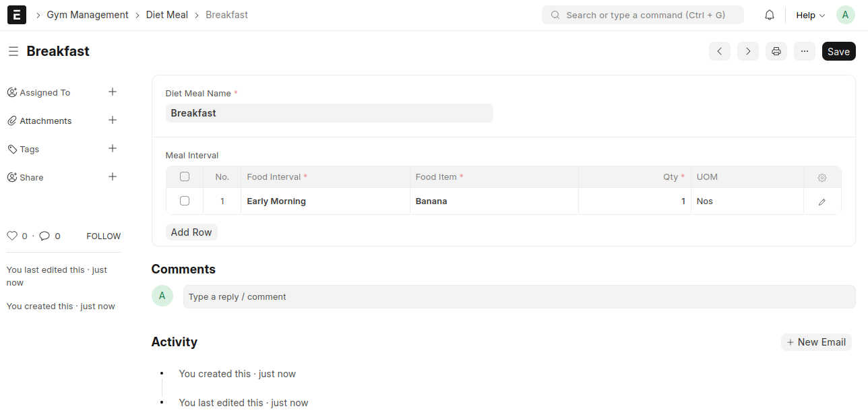Save the Breakfast diet meal
This screenshot has width=868, height=419.
tap(838, 51)
